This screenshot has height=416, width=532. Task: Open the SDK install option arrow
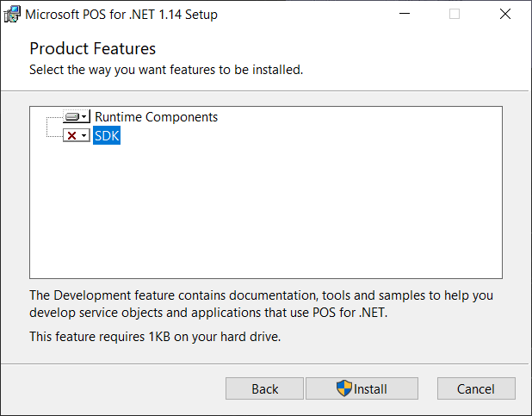(85, 136)
